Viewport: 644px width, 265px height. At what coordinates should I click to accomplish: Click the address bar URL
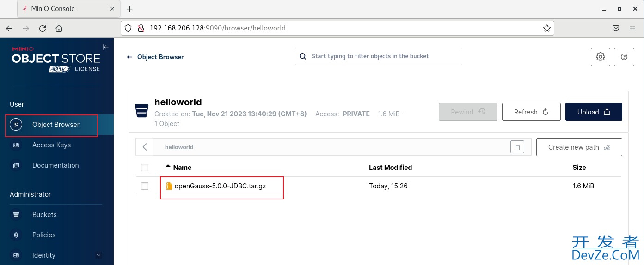217,28
